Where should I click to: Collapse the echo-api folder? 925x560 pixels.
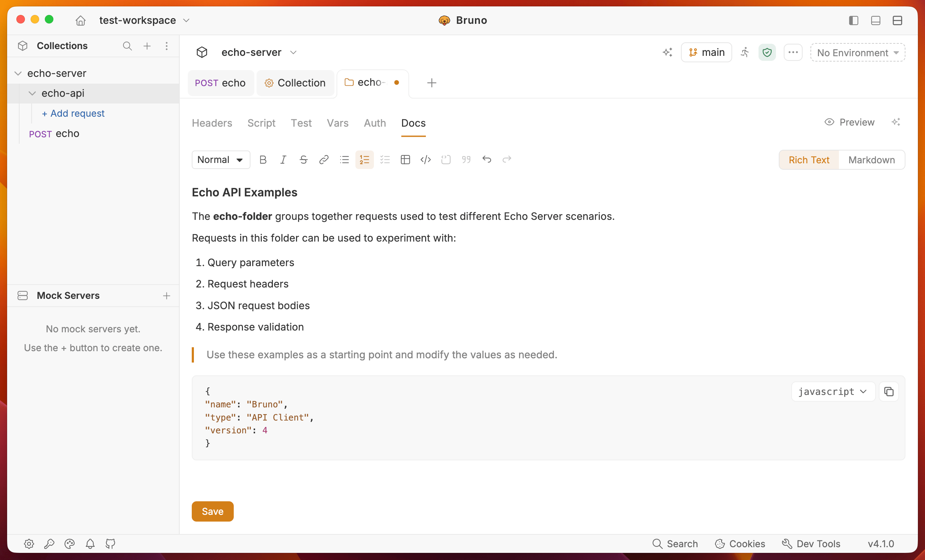32,93
